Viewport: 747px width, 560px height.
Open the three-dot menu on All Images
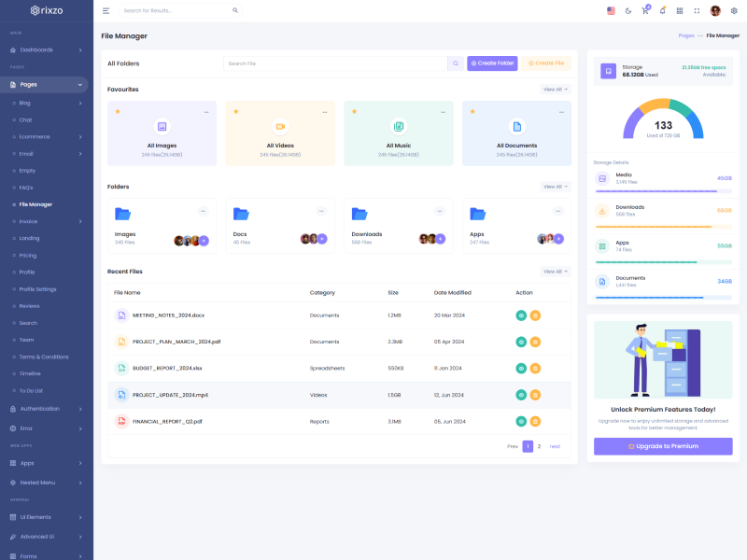tap(206, 111)
